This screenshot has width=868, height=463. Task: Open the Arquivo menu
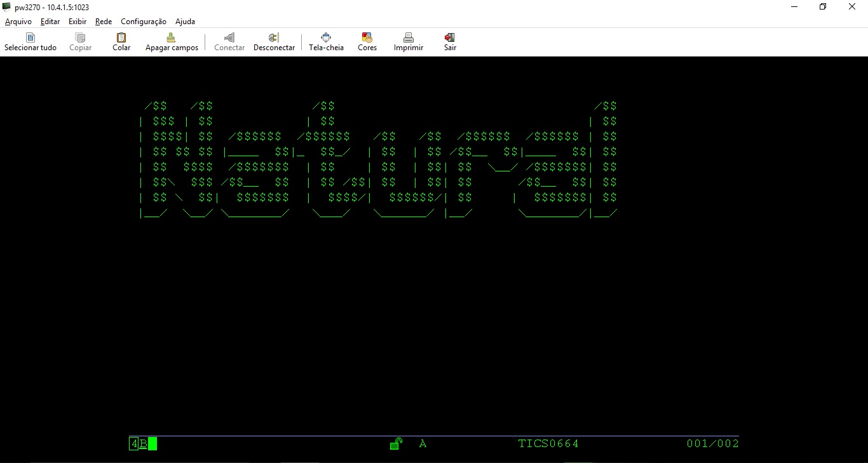[x=18, y=21]
